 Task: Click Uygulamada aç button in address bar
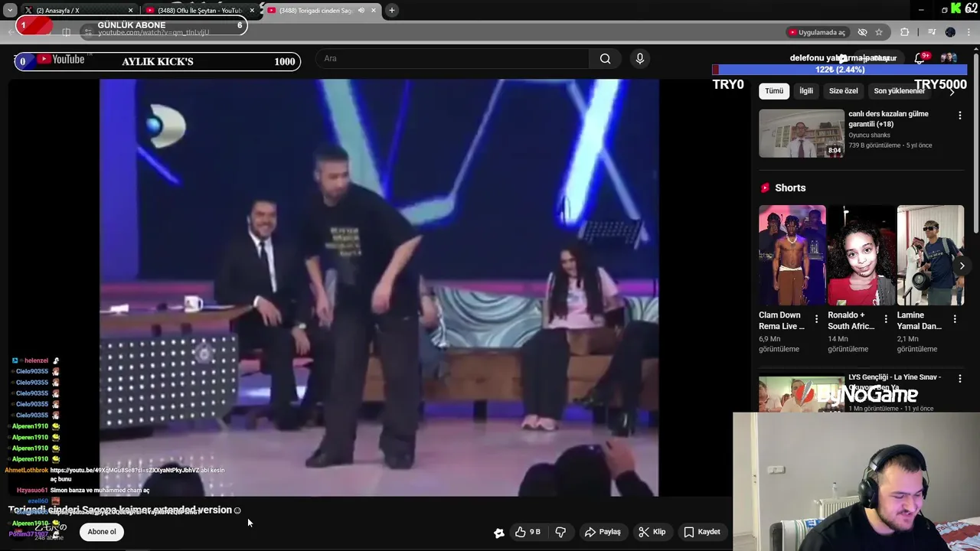pyautogui.click(x=816, y=32)
